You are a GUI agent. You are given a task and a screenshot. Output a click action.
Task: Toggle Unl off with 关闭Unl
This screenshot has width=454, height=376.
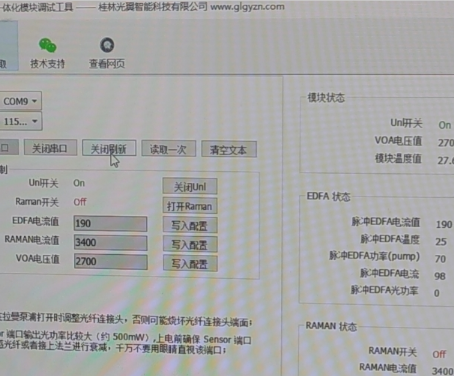pyautogui.click(x=190, y=187)
